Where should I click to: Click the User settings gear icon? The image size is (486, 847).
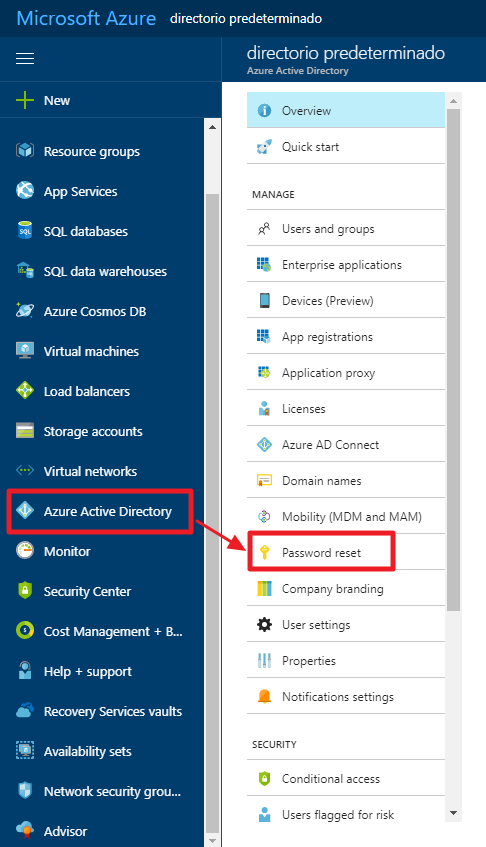pyautogui.click(x=264, y=624)
